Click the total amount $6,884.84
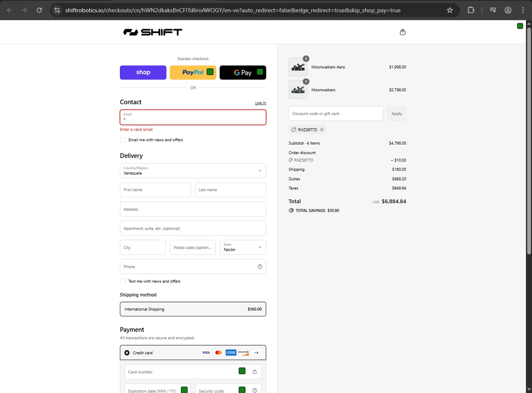Screen dimensions: 532x393 click(394, 201)
